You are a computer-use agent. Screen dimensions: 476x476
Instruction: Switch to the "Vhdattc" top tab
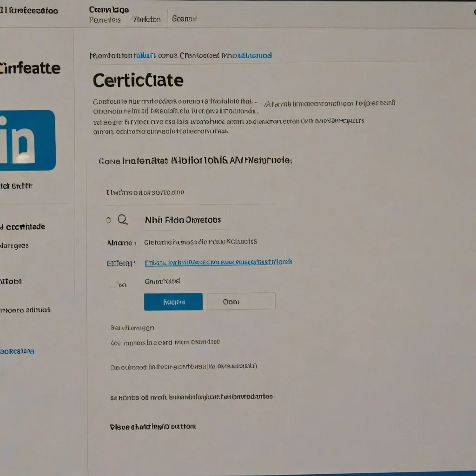(146, 20)
